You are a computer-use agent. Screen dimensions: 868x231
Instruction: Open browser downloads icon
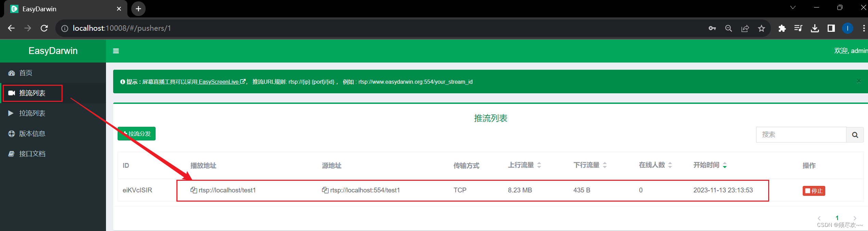point(815,28)
